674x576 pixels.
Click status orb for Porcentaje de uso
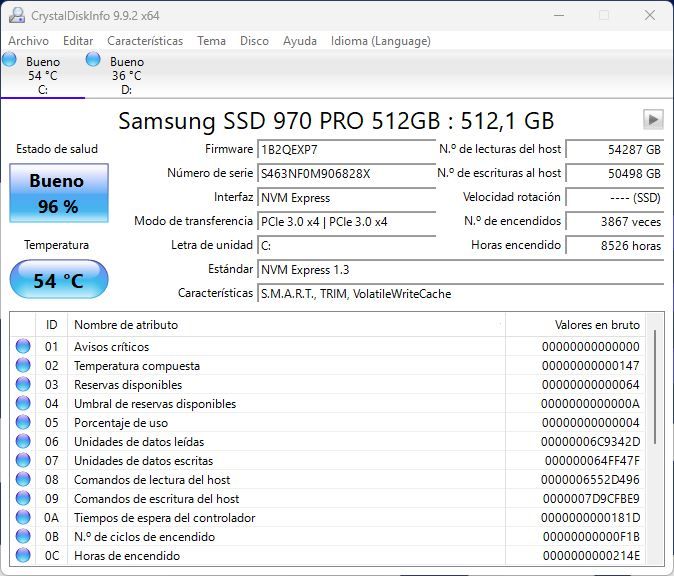(x=23, y=422)
